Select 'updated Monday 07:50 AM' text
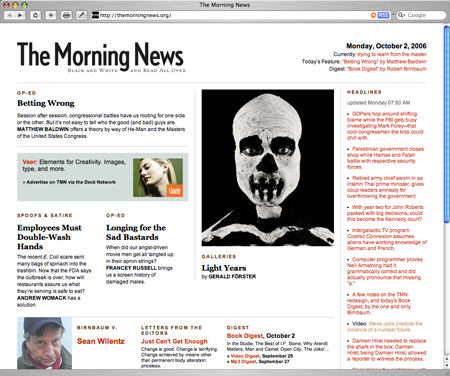Screen dimensions: 450x376 coord(378,103)
